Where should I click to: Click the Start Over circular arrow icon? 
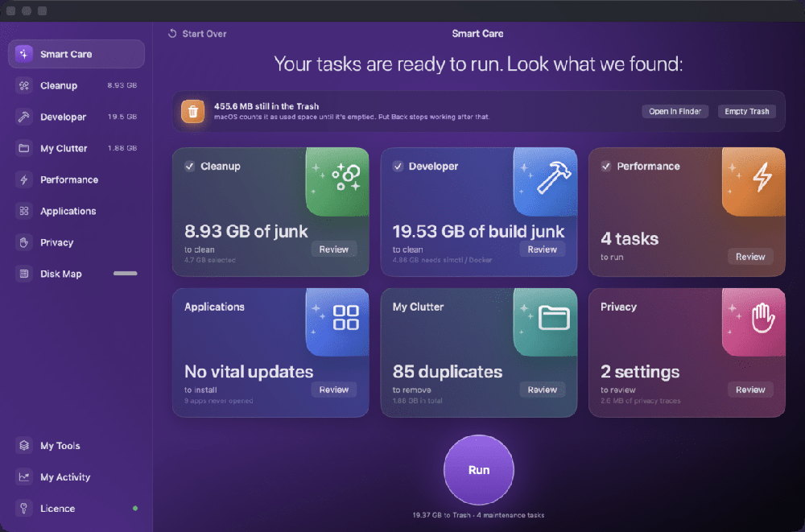[x=172, y=33]
